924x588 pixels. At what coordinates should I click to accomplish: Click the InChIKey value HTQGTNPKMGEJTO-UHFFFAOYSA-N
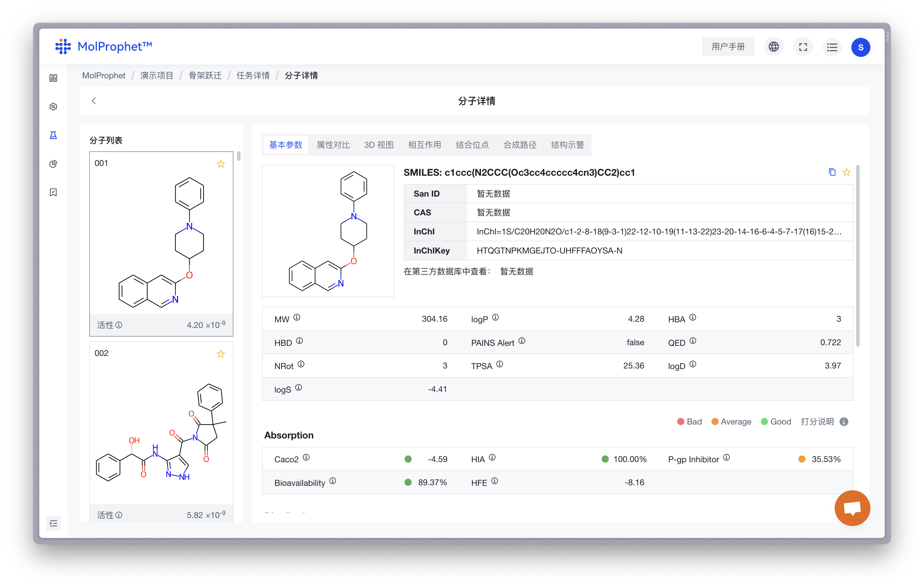pos(549,251)
